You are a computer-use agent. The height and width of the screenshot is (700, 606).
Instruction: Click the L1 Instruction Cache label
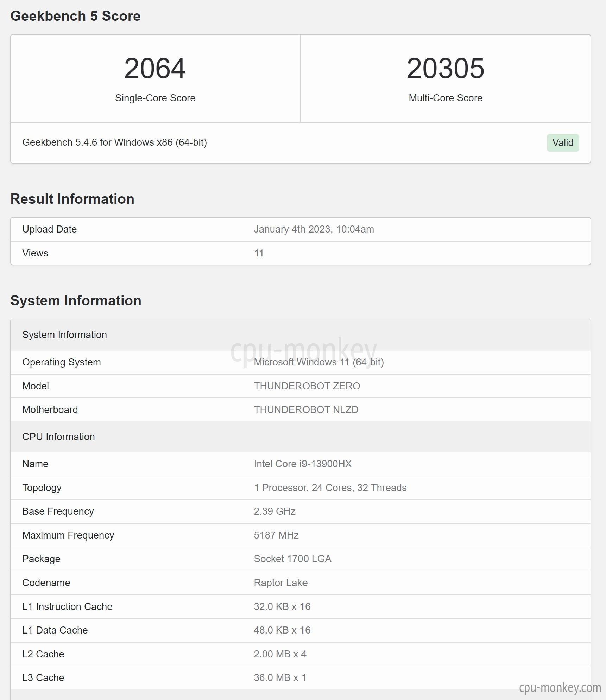pos(67,607)
